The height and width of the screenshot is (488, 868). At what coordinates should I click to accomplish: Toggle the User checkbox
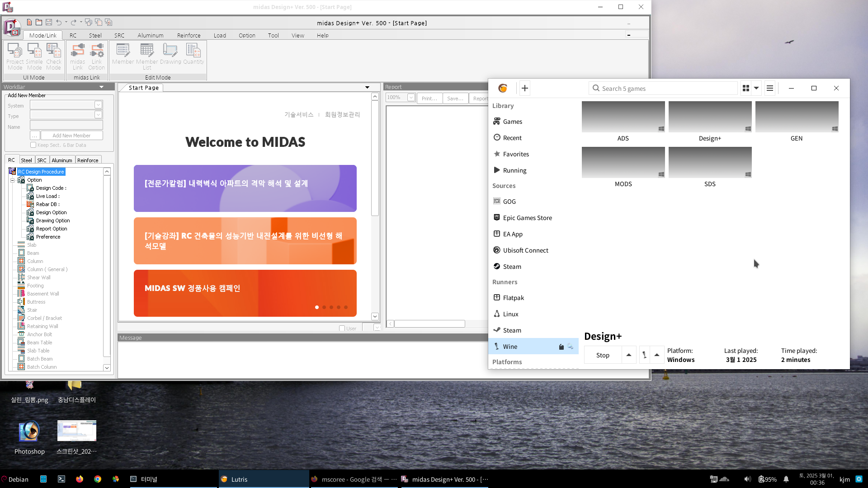[x=342, y=328]
